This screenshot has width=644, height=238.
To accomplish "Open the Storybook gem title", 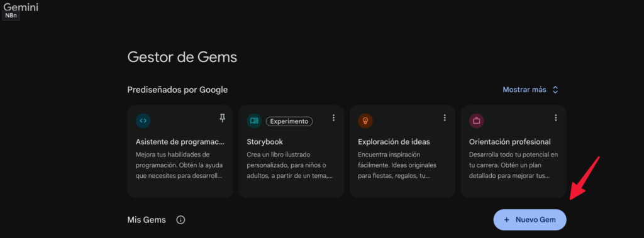I will coord(265,142).
